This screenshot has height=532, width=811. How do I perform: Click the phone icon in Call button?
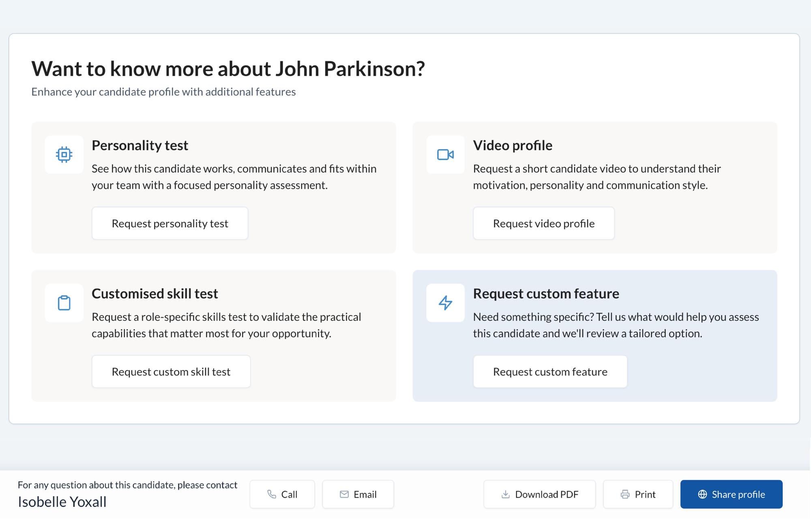(272, 494)
